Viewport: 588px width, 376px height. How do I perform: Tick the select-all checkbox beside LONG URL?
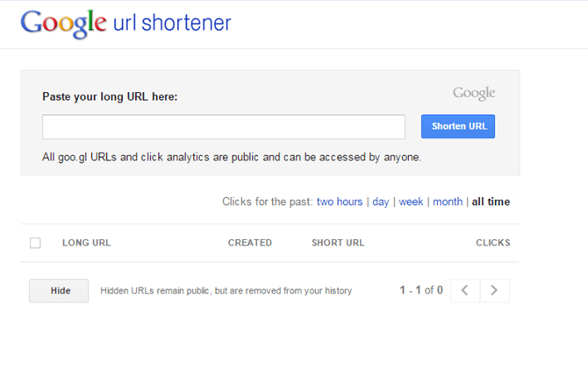pos(35,243)
